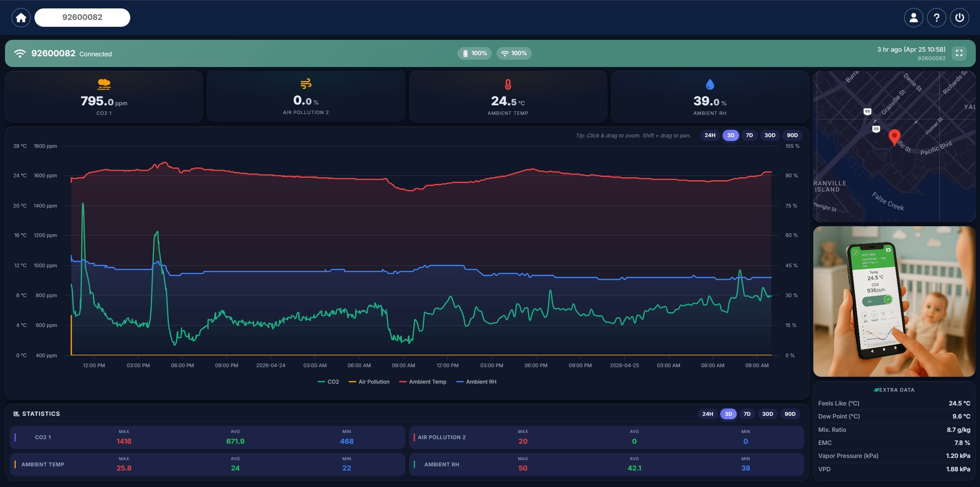Click the Dew Point row in Extra Data

click(894, 416)
